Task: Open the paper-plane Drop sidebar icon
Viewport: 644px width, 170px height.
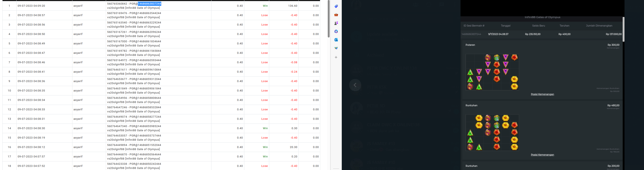Action: click(336, 48)
